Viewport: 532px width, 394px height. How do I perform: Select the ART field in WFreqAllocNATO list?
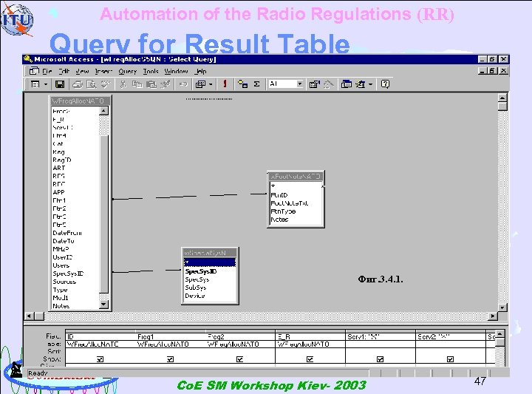[x=58, y=168]
